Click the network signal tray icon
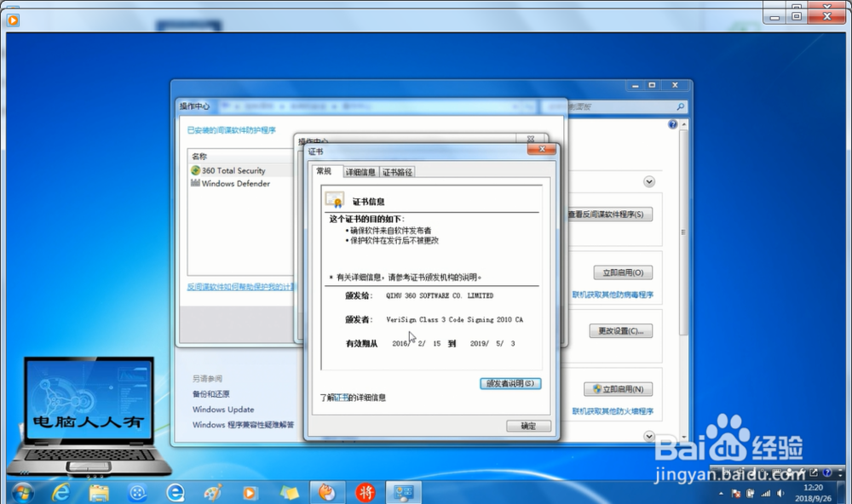This screenshot has height=504, width=852. 766,494
